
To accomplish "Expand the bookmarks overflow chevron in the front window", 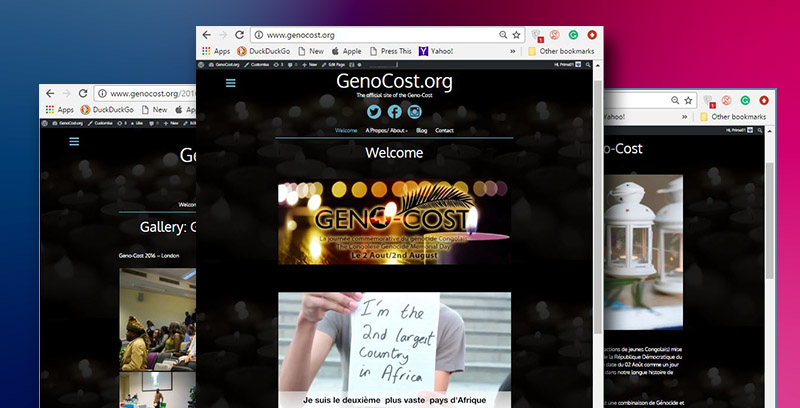I will click(513, 51).
